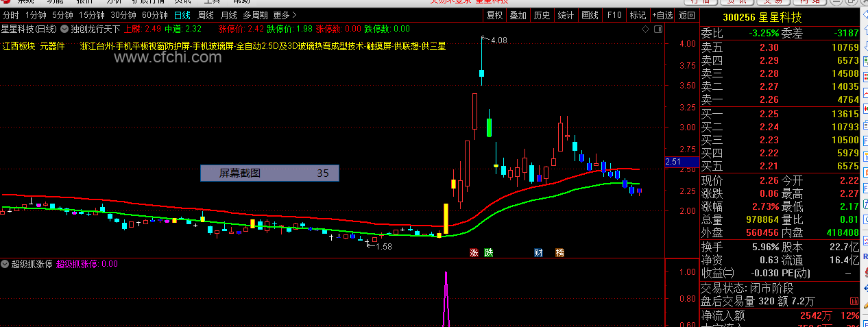
Task: Click the 上麟: 2.49 value
Action: (142, 29)
